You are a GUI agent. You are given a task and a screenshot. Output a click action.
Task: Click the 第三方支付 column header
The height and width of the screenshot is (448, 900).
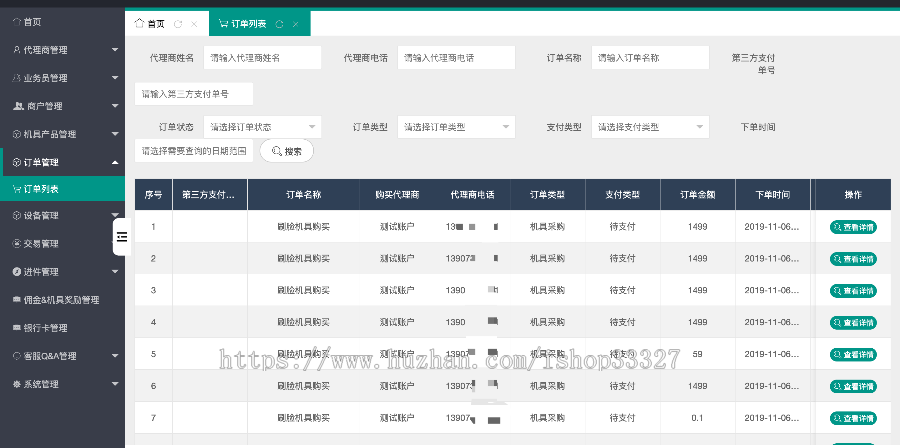click(210, 195)
